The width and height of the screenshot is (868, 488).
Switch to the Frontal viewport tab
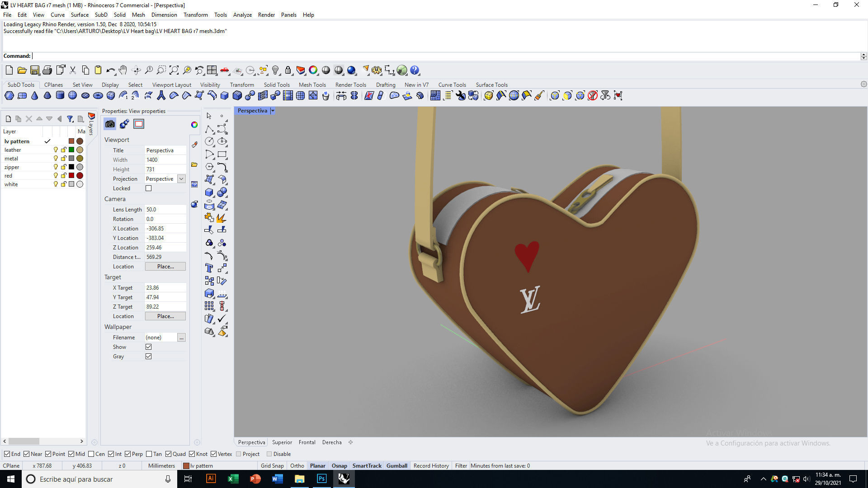307,442
